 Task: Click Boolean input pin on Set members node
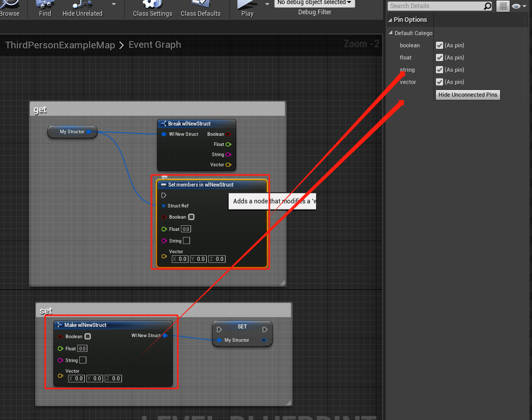[164, 217]
